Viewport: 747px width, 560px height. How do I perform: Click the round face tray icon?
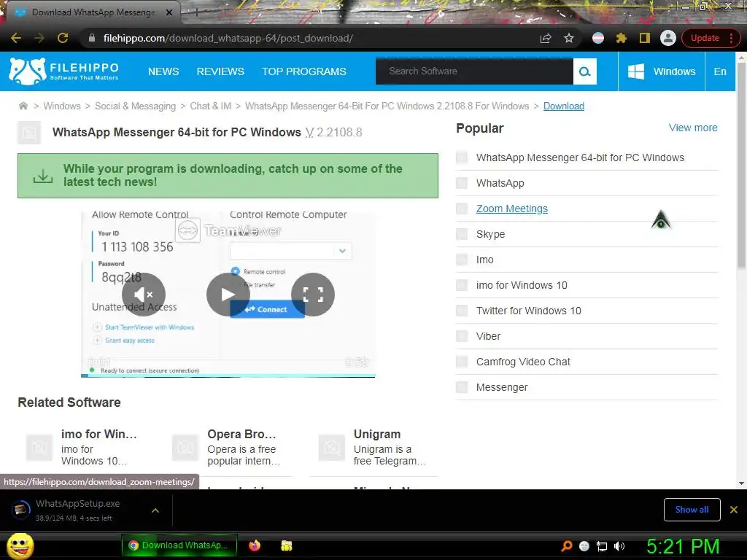584,546
